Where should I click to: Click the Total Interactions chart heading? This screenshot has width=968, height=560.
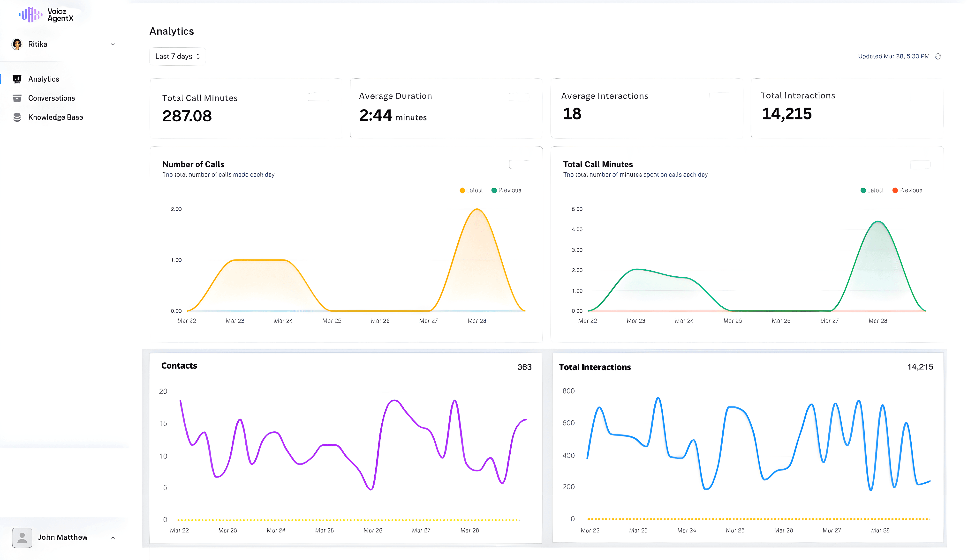point(595,367)
